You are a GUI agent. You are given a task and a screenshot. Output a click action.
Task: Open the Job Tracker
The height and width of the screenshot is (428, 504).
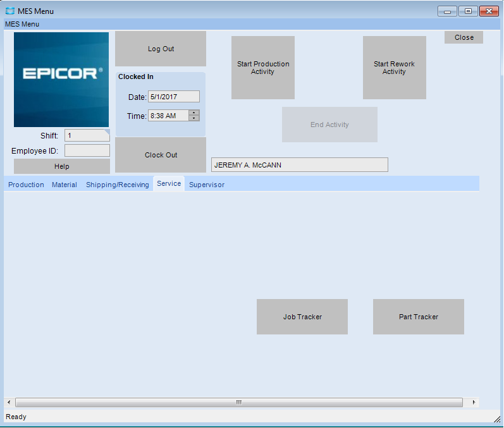tap(302, 317)
